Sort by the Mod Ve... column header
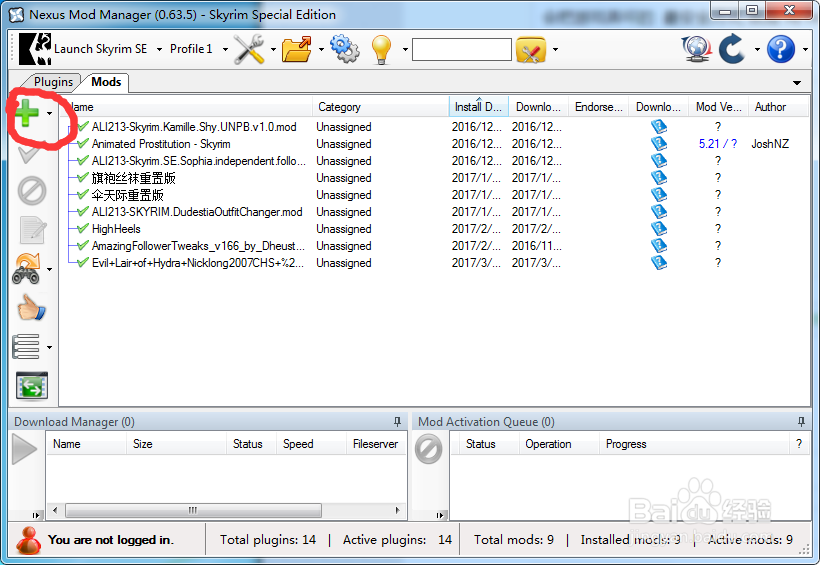The image size is (820, 565). point(719,107)
